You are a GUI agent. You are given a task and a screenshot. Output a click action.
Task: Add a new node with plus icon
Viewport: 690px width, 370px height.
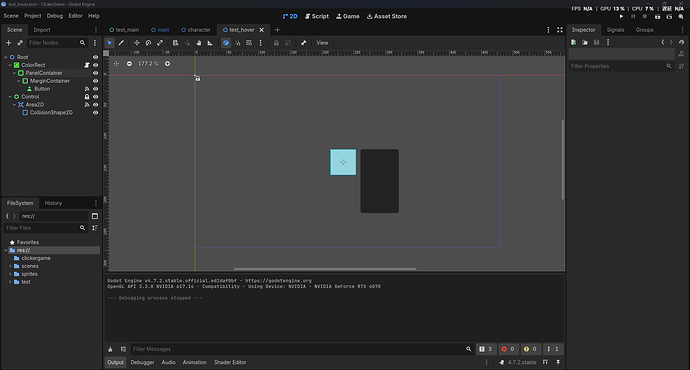point(8,43)
